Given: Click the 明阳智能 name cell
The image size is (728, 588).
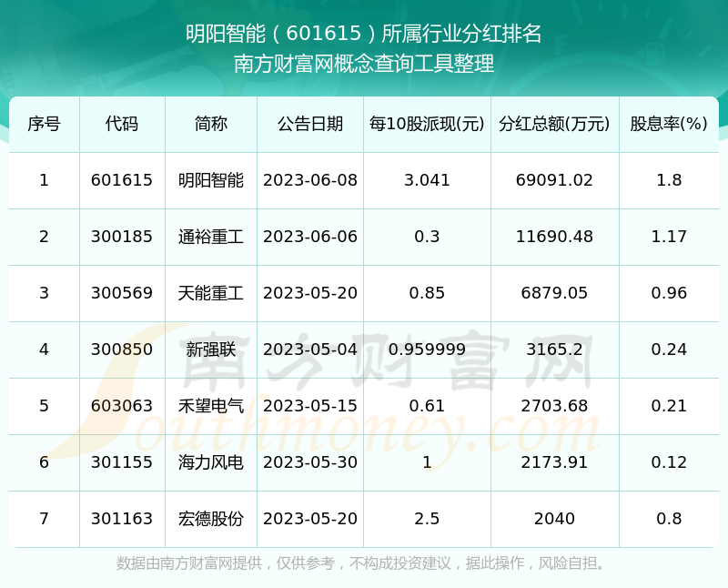Looking at the screenshot, I should (x=211, y=180).
